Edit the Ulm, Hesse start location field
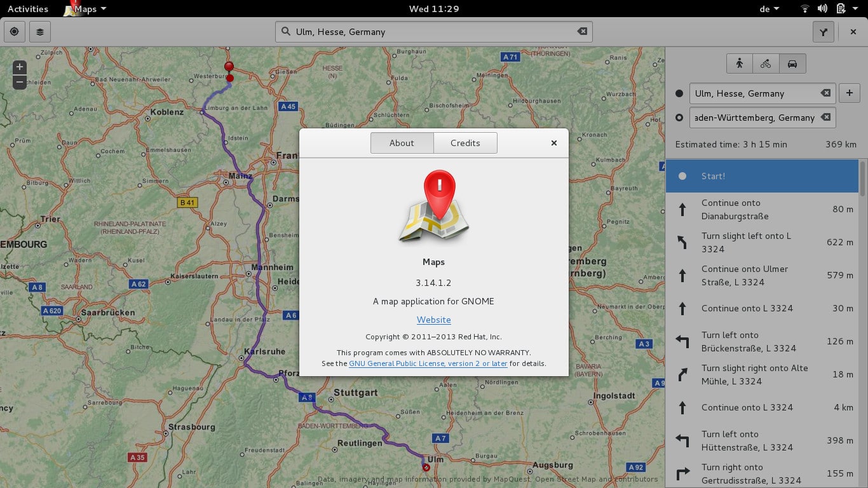The height and width of the screenshot is (488, 868). 763,93
